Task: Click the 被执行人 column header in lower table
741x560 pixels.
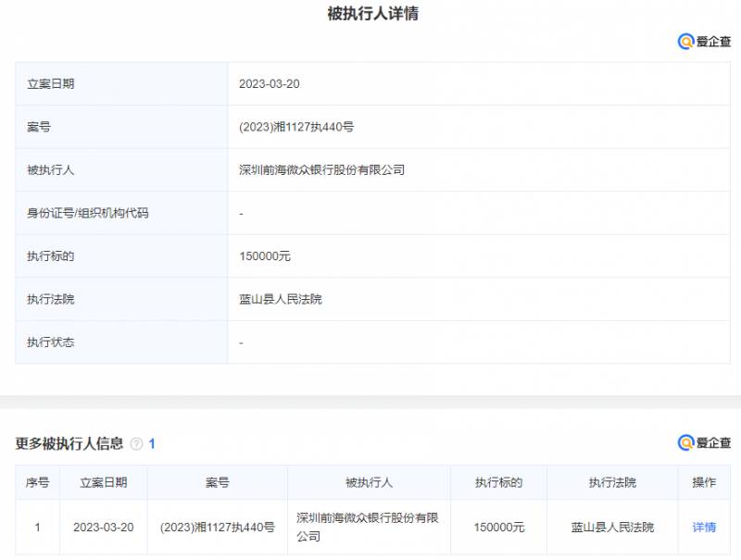Action: [369, 482]
